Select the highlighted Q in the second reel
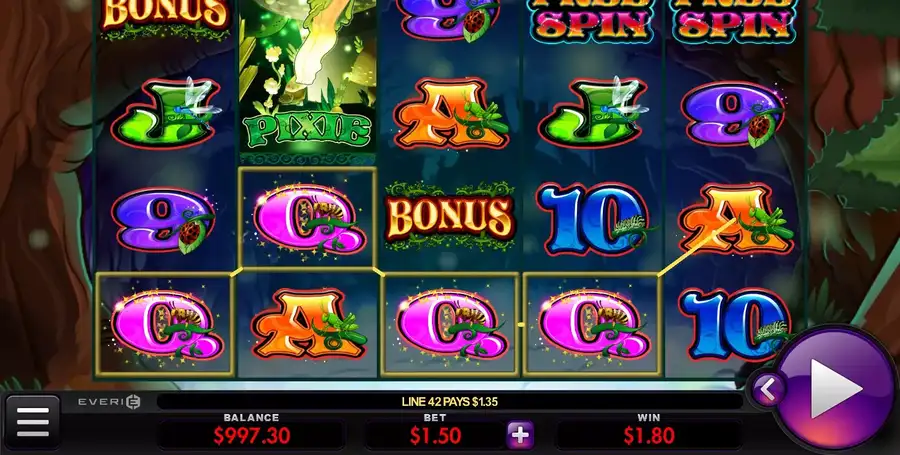 [308, 218]
